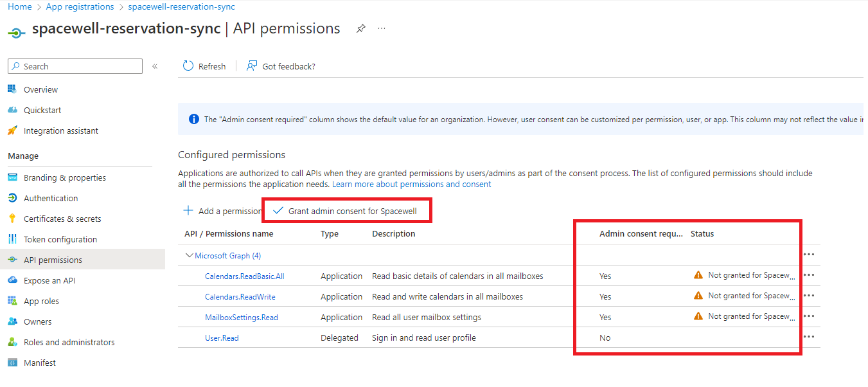Open Learn more about permissions and consent link
Screen dimensions: 868x387
pyautogui.click(x=411, y=184)
